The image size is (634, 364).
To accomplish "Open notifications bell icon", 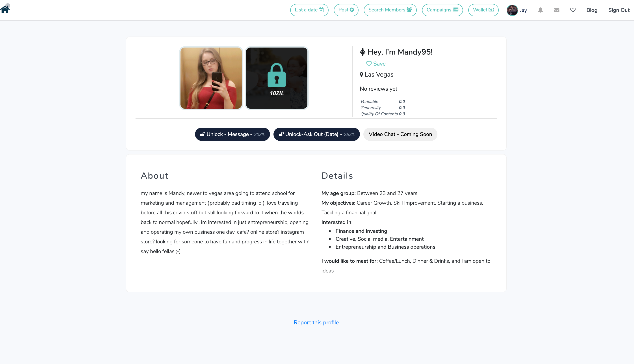I will [540, 10].
